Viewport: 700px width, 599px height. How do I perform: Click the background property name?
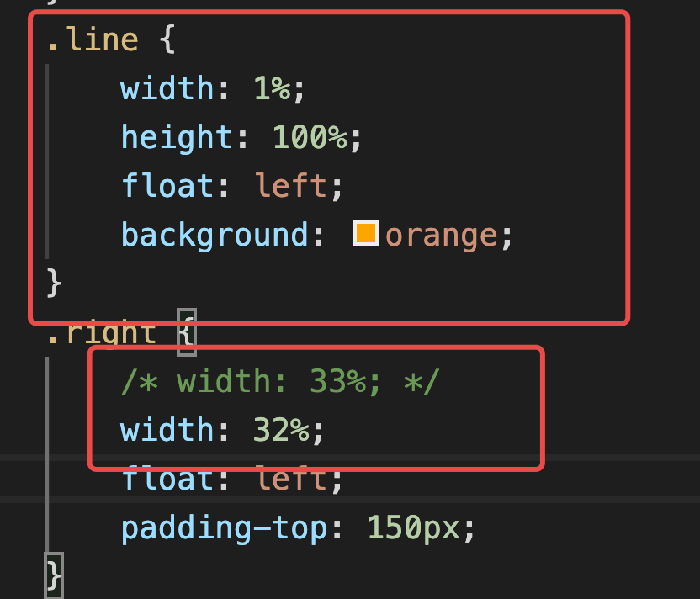coord(215,234)
